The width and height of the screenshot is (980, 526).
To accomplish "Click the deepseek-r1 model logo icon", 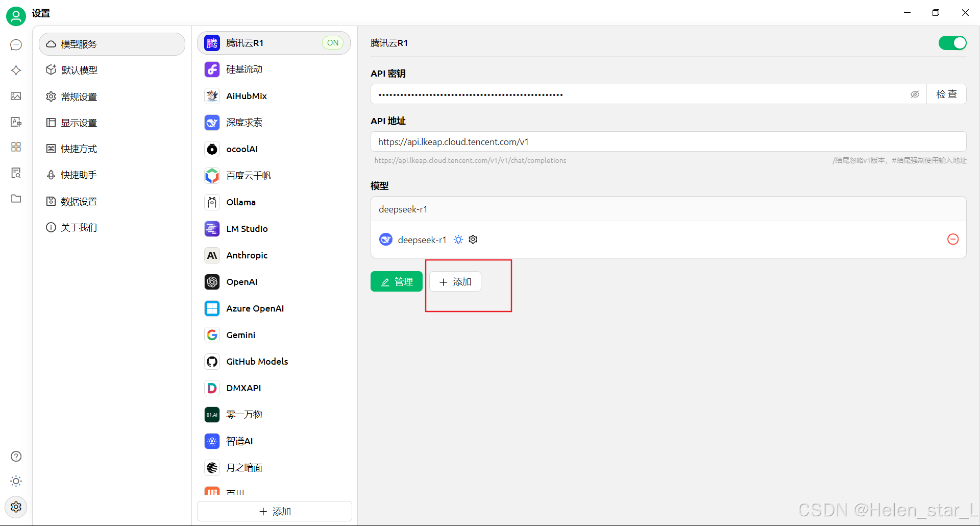I will [x=386, y=240].
